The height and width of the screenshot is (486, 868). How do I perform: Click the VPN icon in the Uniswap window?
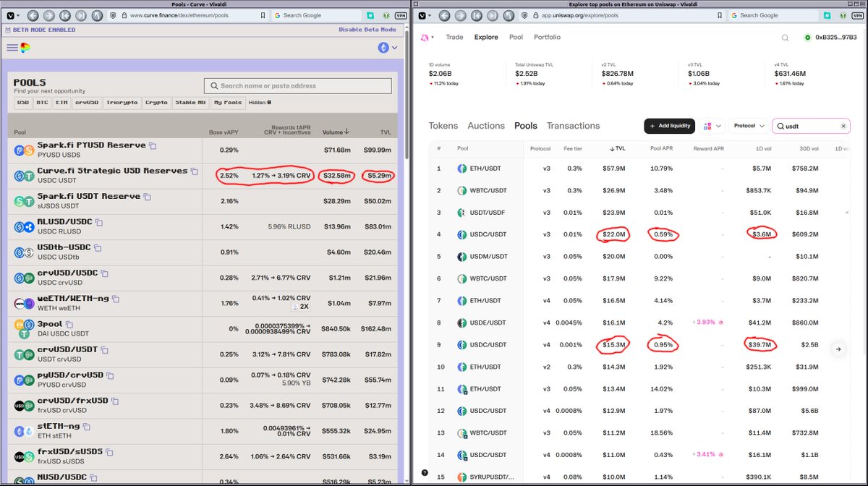click(x=858, y=15)
